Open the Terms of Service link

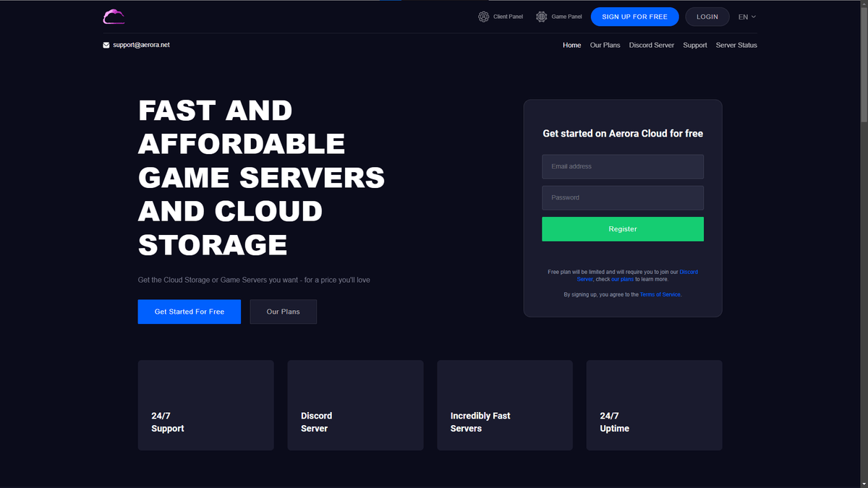click(x=660, y=295)
